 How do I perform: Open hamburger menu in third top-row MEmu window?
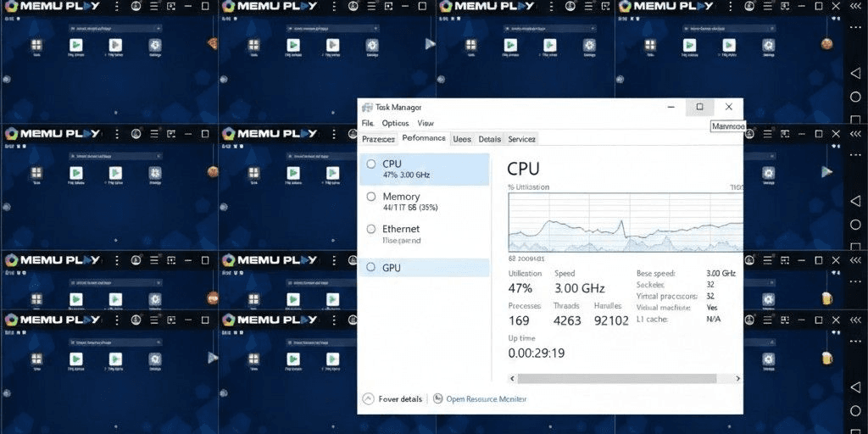[588, 7]
